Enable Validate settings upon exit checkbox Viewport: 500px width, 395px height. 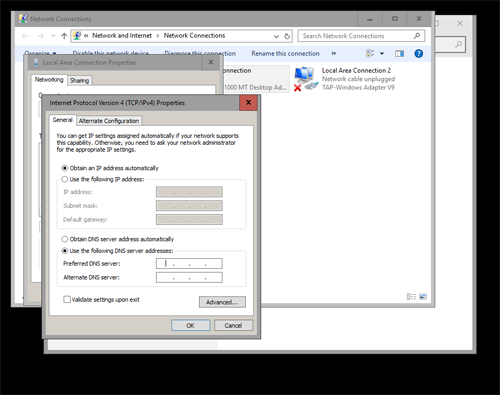[x=67, y=299]
